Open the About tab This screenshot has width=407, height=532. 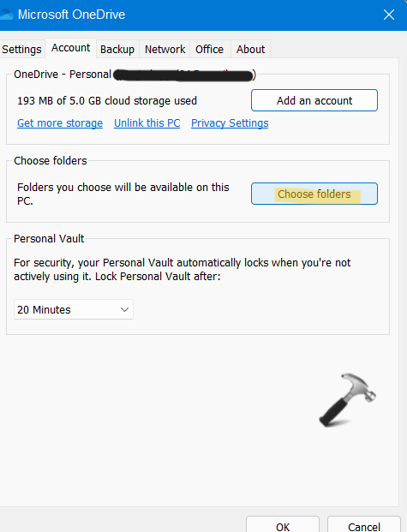(x=250, y=50)
